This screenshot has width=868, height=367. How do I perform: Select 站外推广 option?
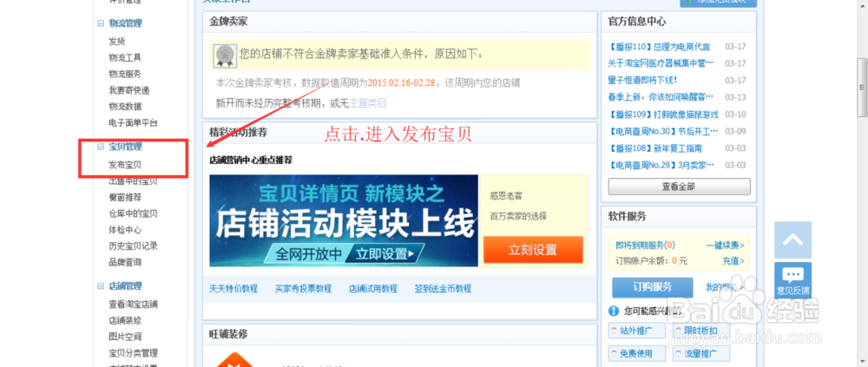point(635,331)
